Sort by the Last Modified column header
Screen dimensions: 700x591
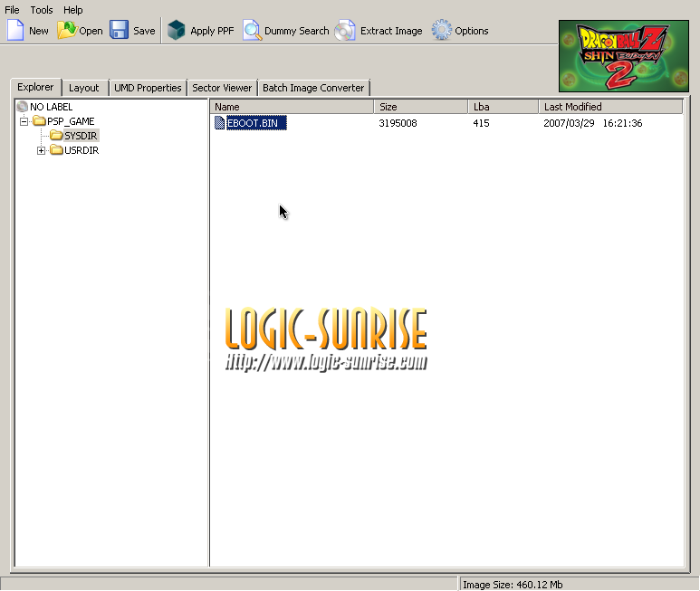tap(610, 107)
